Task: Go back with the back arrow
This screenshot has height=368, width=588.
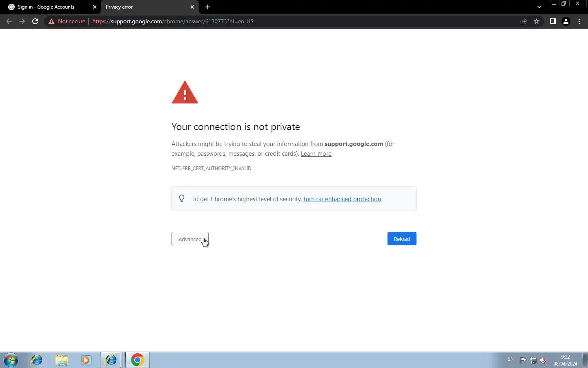Action: point(9,21)
